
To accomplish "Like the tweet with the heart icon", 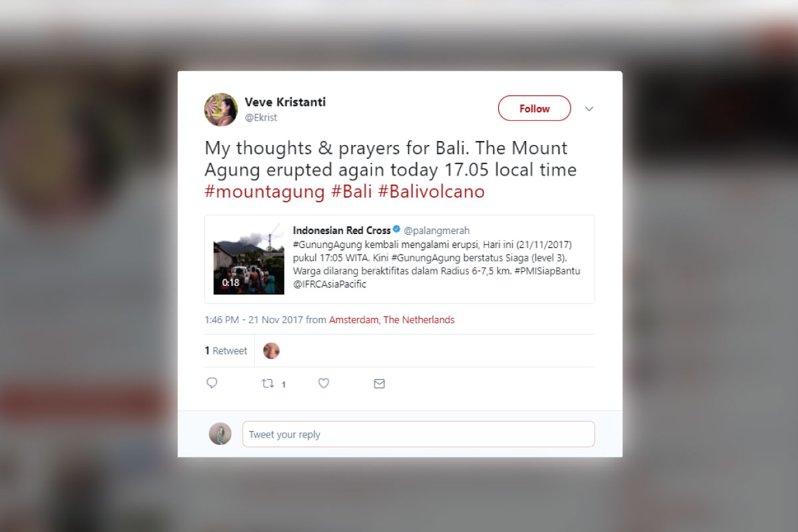I will point(324,383).
